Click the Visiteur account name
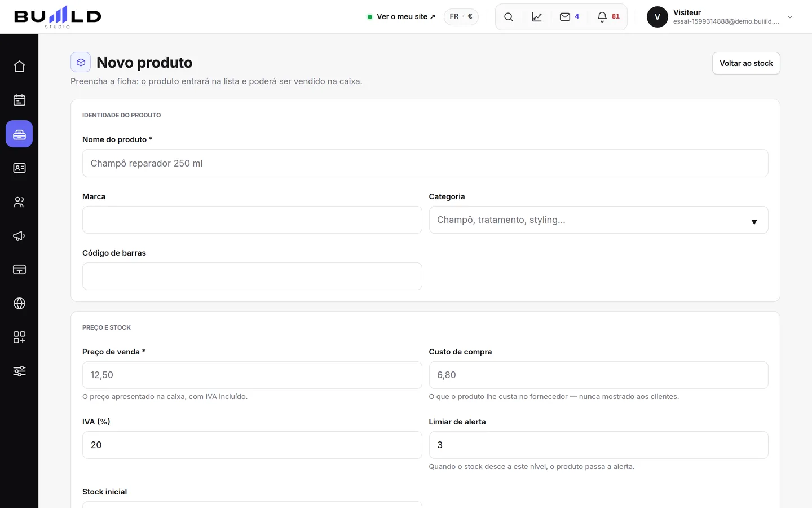 (687, 12)
